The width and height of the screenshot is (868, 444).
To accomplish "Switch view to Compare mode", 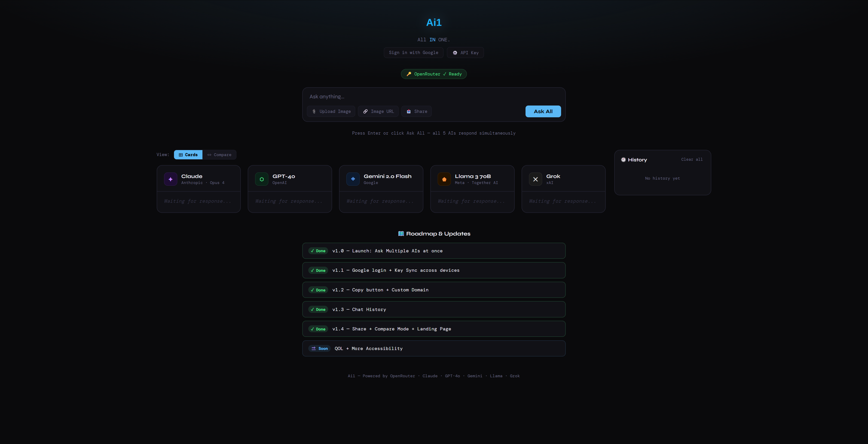I will [219, 154].
